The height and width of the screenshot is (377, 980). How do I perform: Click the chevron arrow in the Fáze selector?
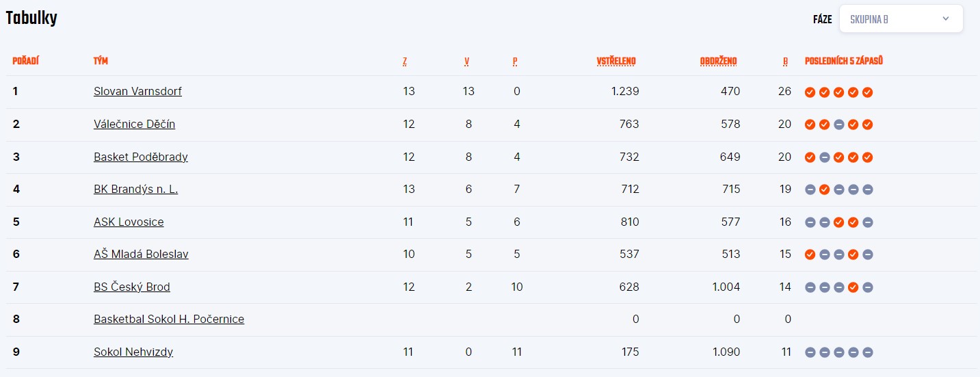946,18
